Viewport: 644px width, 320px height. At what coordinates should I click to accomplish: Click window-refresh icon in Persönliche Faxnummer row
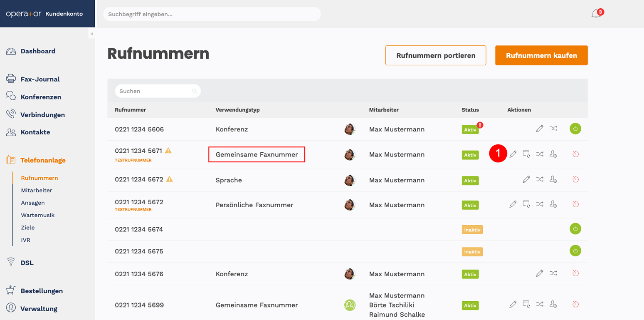click(x=526, y=204)
